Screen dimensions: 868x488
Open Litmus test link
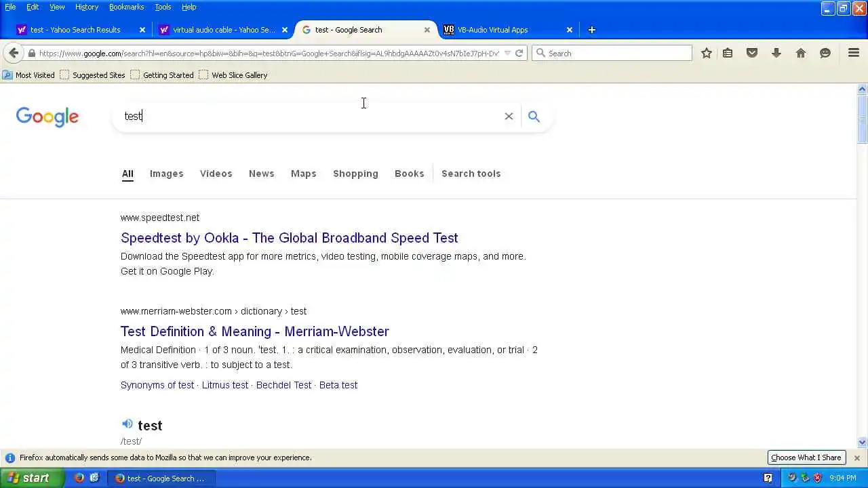pos(225,385)
